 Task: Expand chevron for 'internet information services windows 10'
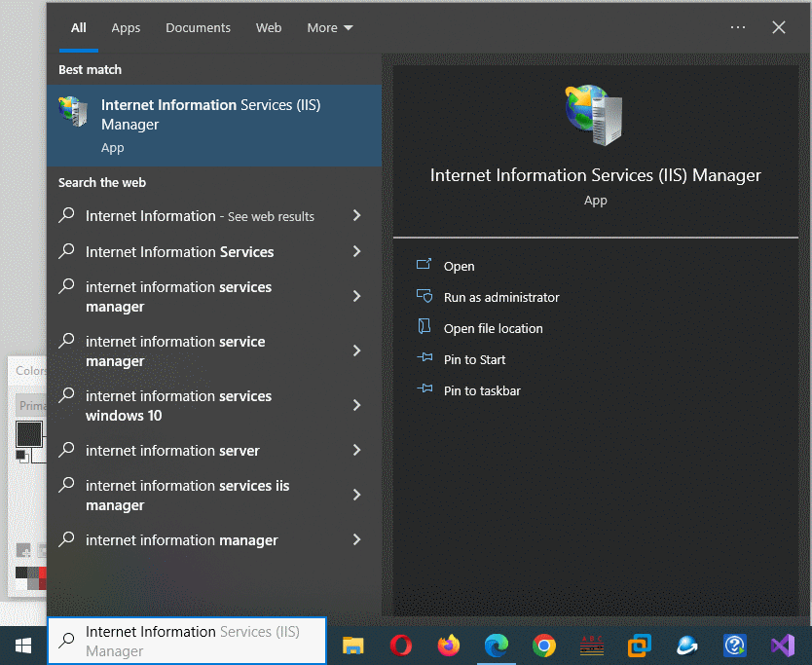coord(356,405)
